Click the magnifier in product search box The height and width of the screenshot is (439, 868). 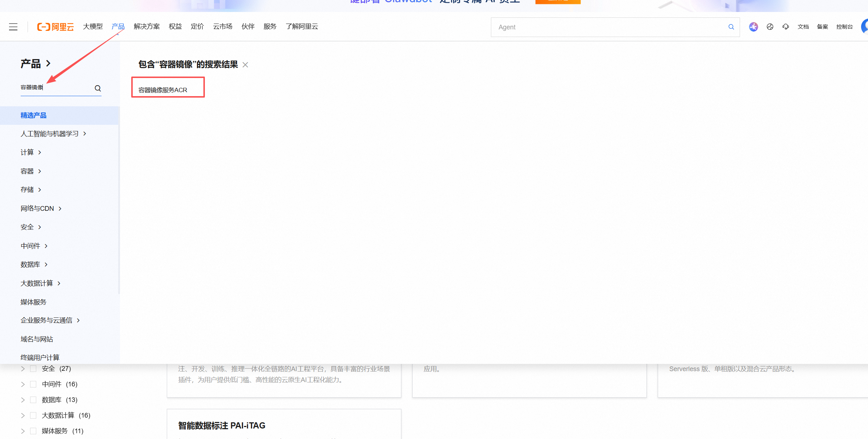(x=98, y=88)
